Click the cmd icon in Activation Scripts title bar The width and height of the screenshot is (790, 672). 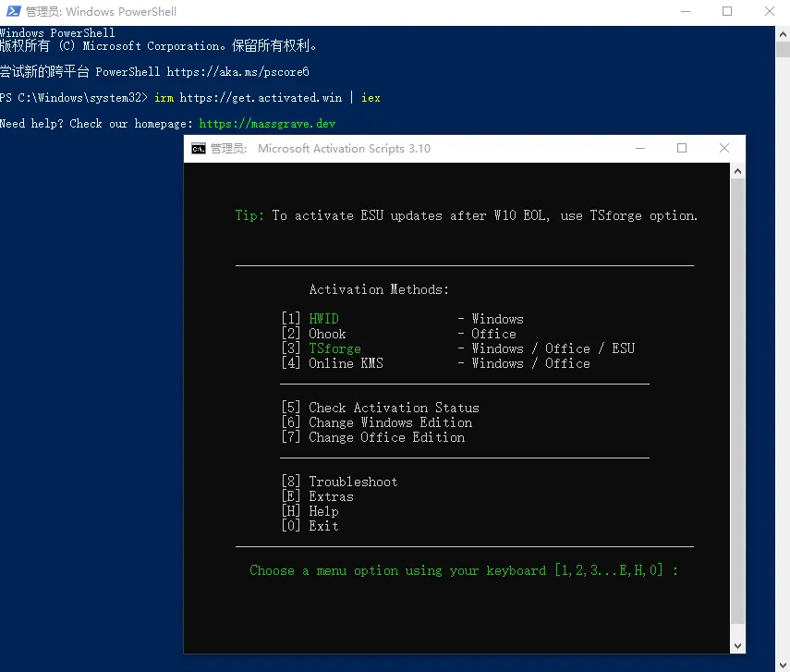tap(199, 149)
